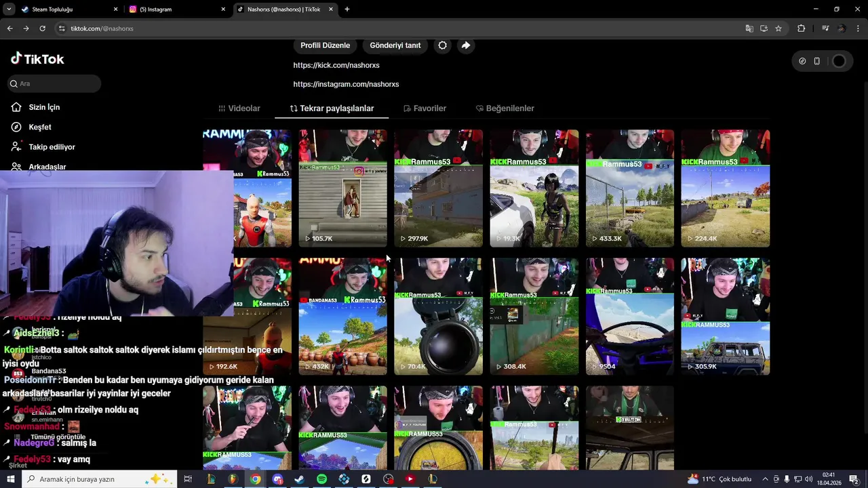This screenshot has height=488, width=868.
Task: Open video with 70.4K views
Action: click(x=438, y=317)
